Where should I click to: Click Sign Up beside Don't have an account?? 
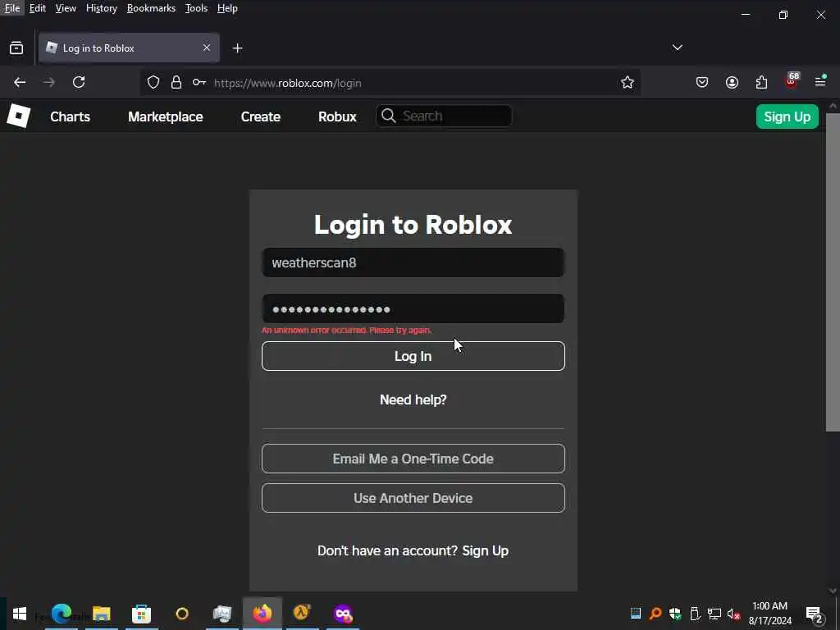point(486,550)
